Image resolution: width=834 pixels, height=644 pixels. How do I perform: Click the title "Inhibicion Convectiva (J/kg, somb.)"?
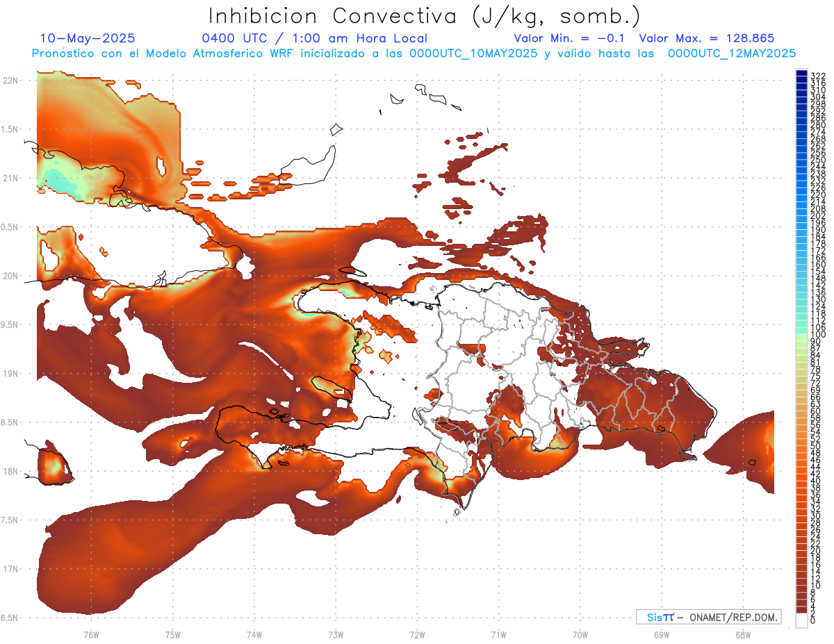424,16
